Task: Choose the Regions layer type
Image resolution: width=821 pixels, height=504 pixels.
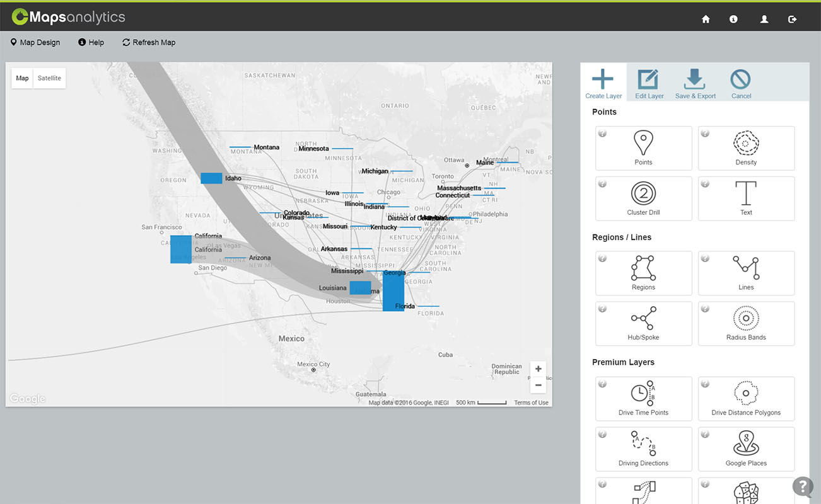Action: coord(643,273)
